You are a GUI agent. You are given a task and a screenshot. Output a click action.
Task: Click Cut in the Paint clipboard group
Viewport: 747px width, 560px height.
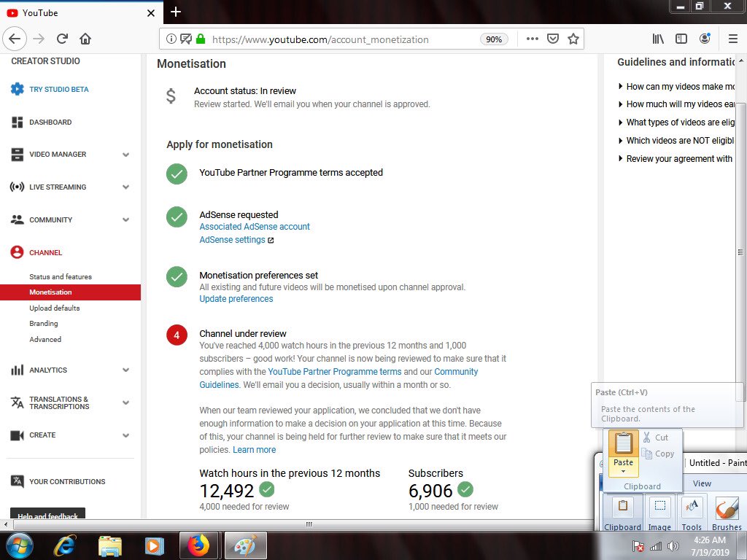coord(656,437)
